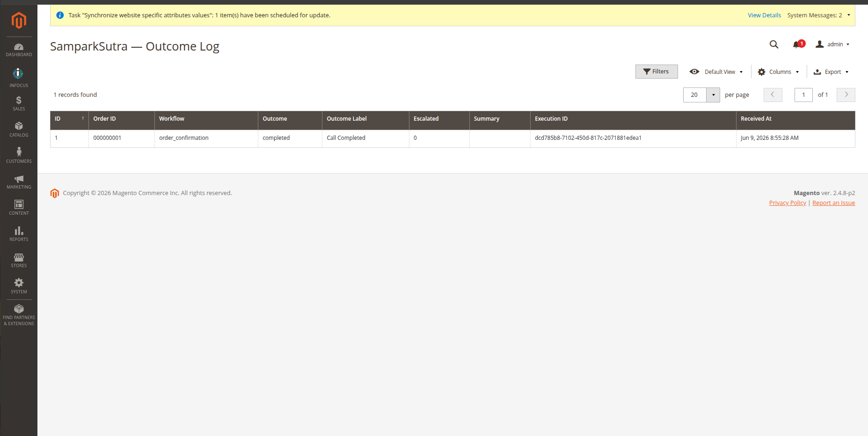The width and height of the screenshot is (868, 436).
Task: Sort by the Order ID column header
Action: (x=122, y=120)
